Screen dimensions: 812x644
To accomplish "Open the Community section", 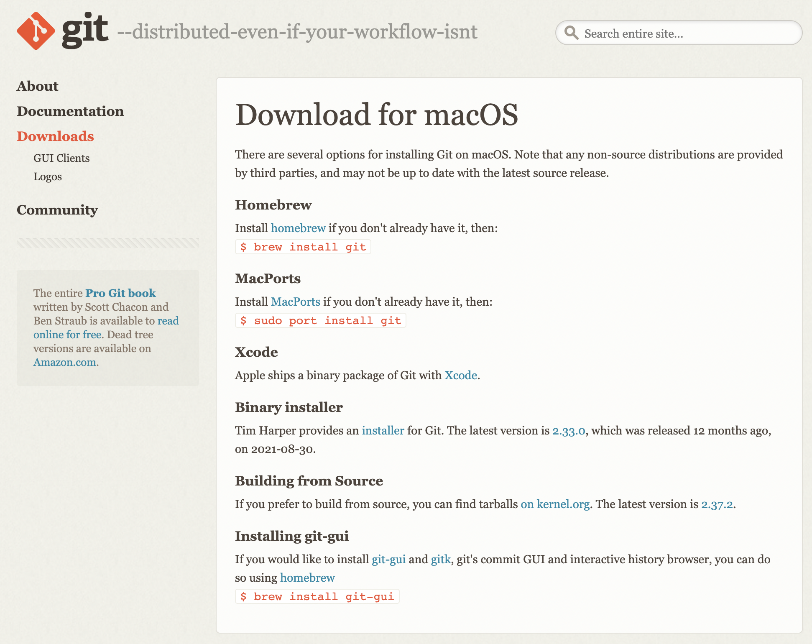I will [x=57, y=210].
